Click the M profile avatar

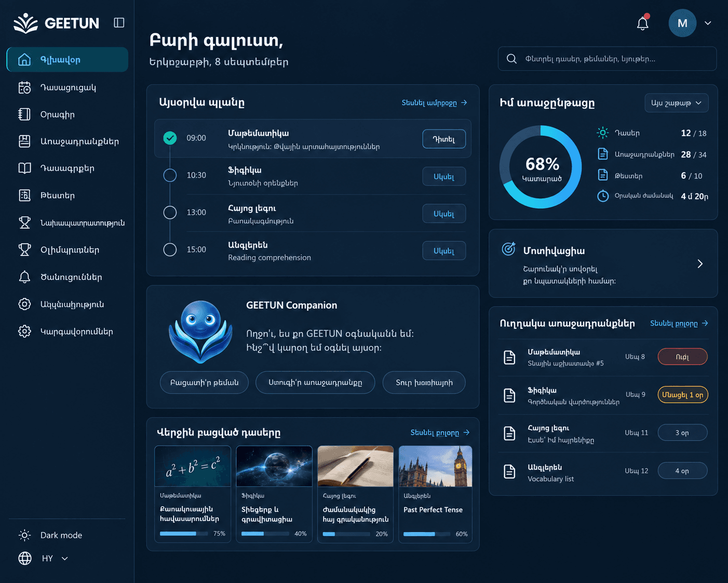[x=682, y=23]
